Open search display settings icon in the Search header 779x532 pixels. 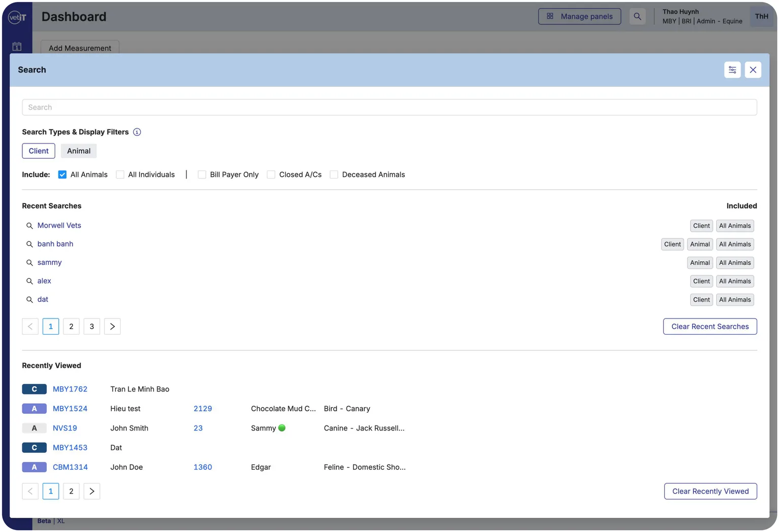click(x=732, y=70)
